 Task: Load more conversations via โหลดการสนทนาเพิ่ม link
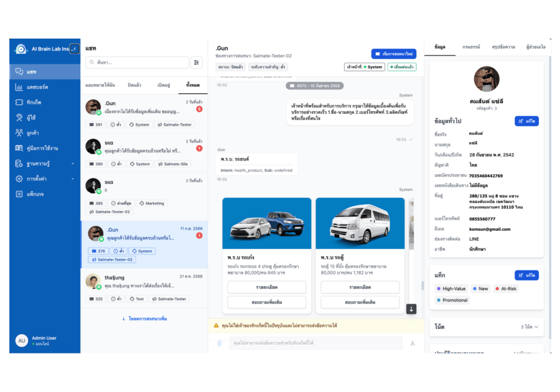pyautogui.click(x=144, y=319)
